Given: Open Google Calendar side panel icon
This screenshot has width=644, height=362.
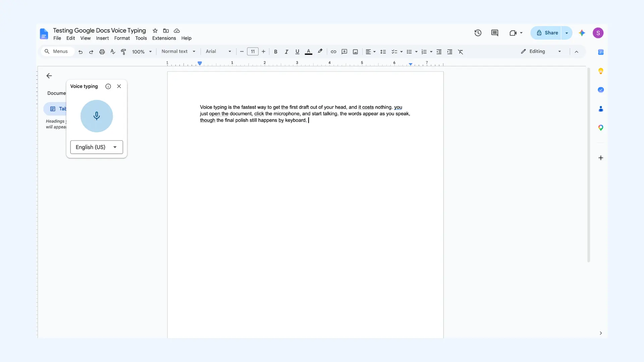Looking at the screenshot, I should (x=601, y=52).
